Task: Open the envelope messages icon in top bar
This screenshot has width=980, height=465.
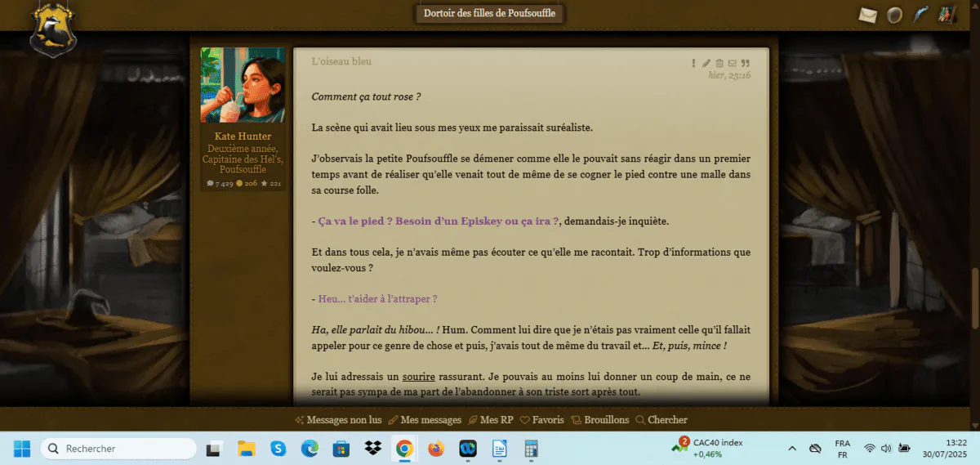Action: click(x=867, y=15)
